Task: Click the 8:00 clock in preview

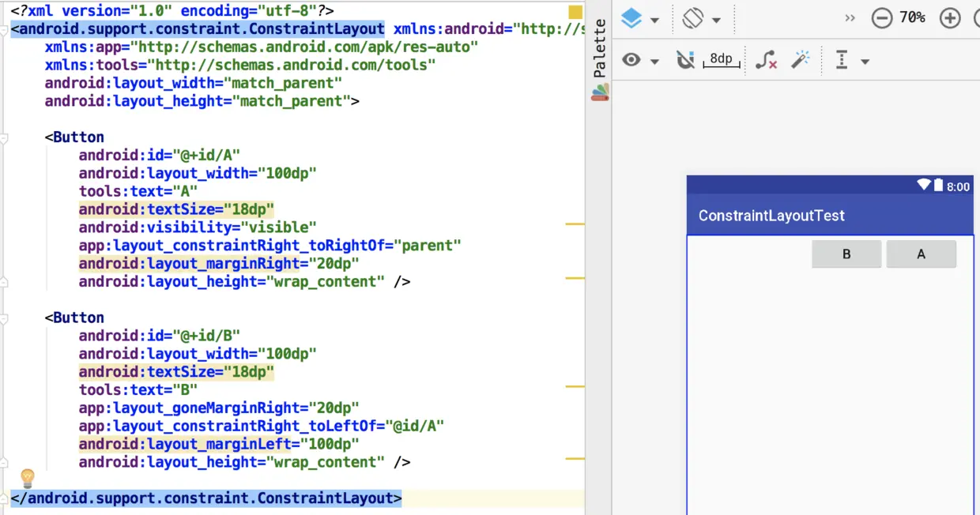Action: click(x=958, y=187)
